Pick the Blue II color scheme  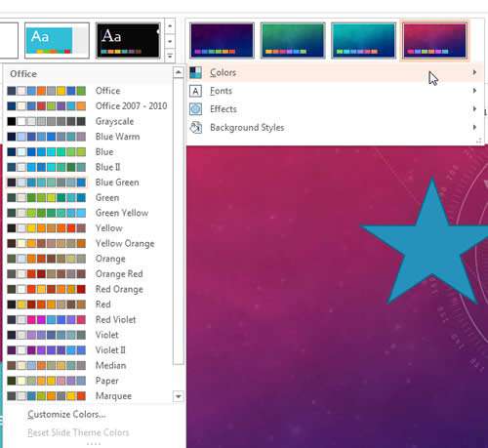(89, 167)
